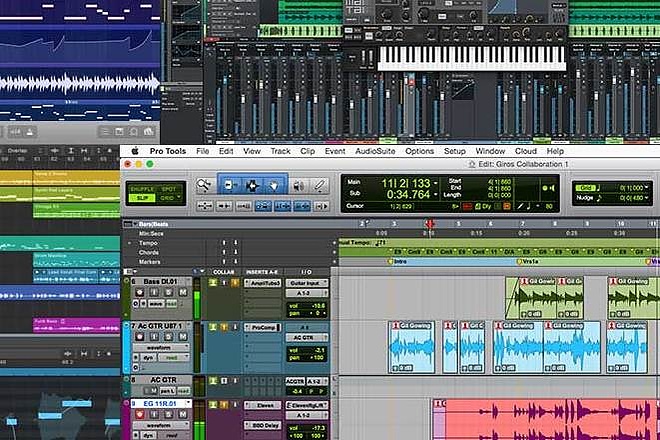The image size is (660, 440).
Task: Click the green collaboration icon on Bass DI.01
Action: pos(213,283)
